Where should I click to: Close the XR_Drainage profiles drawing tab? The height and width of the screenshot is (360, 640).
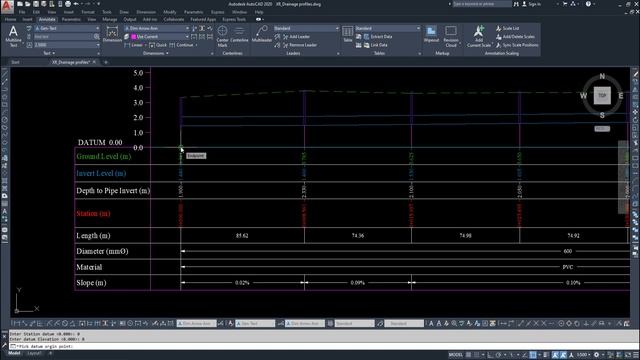(94, 62)
